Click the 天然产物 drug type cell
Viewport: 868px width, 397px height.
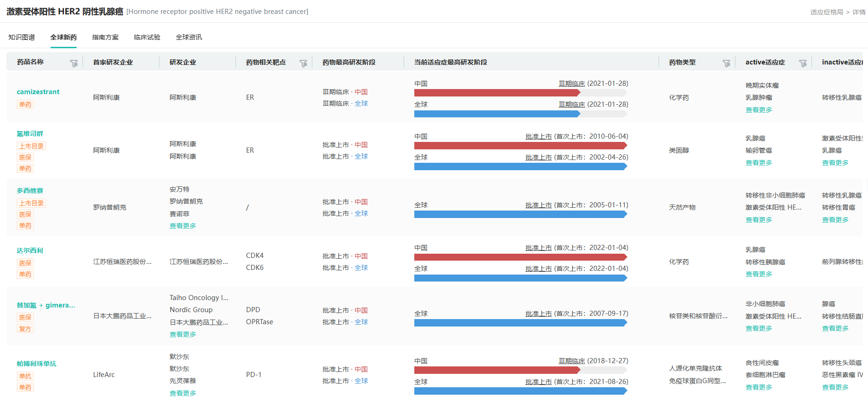coord(682,207)
